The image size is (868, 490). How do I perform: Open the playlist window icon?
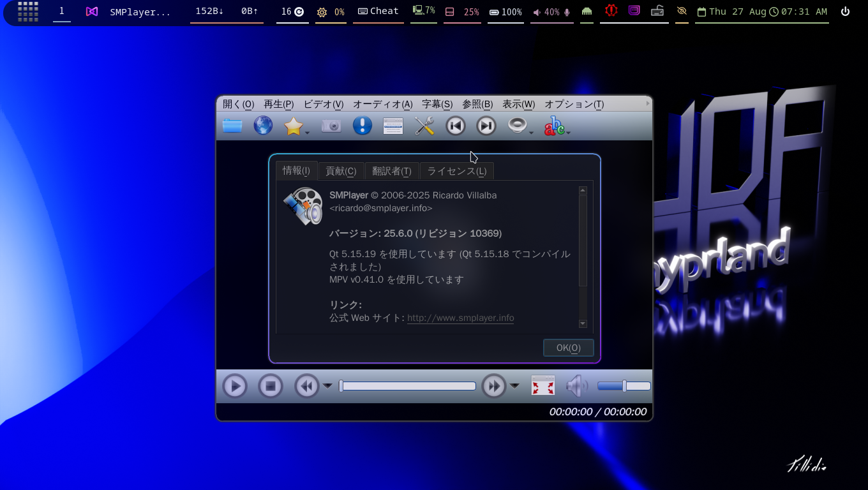point(393,126)
